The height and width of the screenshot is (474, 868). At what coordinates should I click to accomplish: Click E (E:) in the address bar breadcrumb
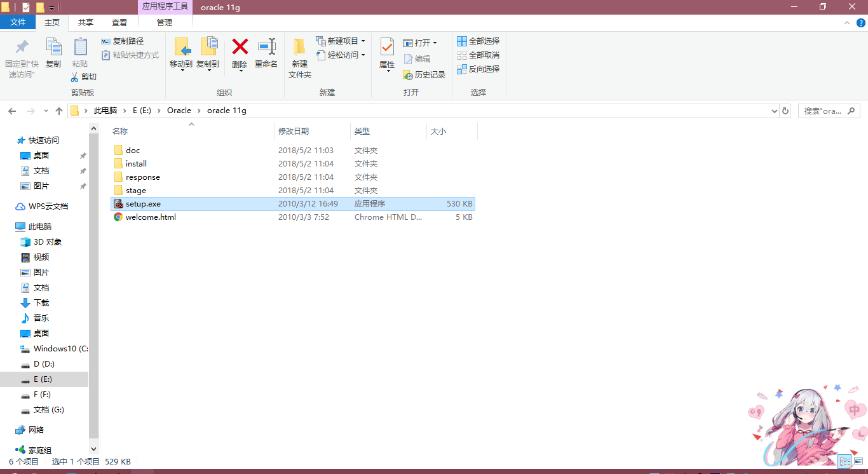point(142,111)
